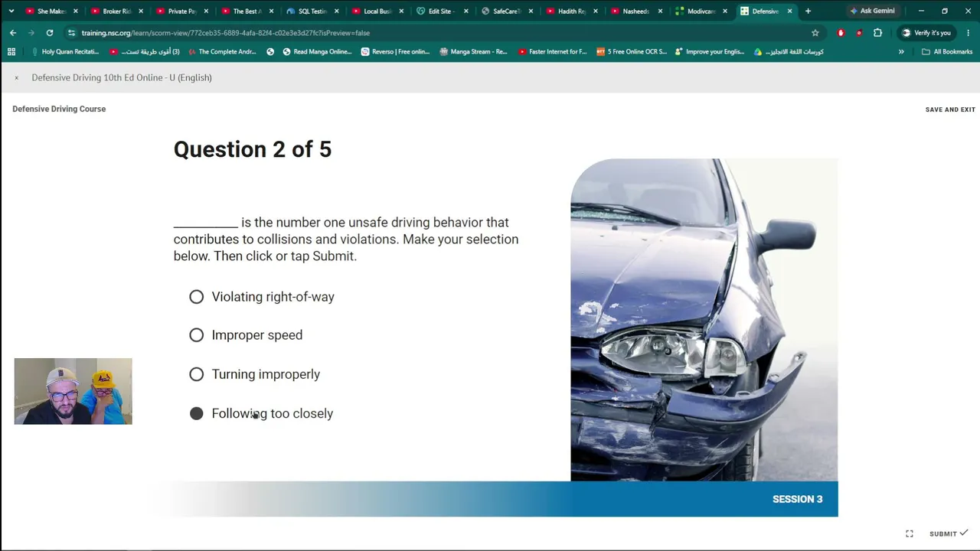Select the 'Improper speed' radio option
This screenshot has width=980, height=551.
click(197, 335)
